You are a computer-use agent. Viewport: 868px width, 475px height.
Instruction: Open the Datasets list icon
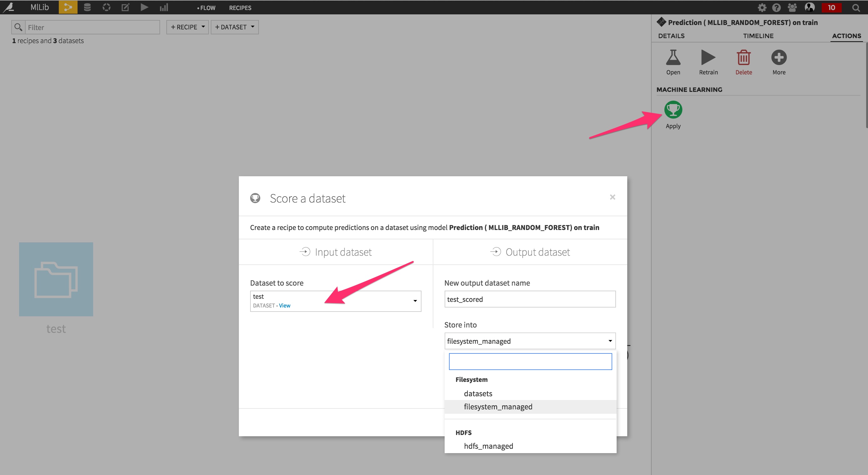tap(87, 7)
